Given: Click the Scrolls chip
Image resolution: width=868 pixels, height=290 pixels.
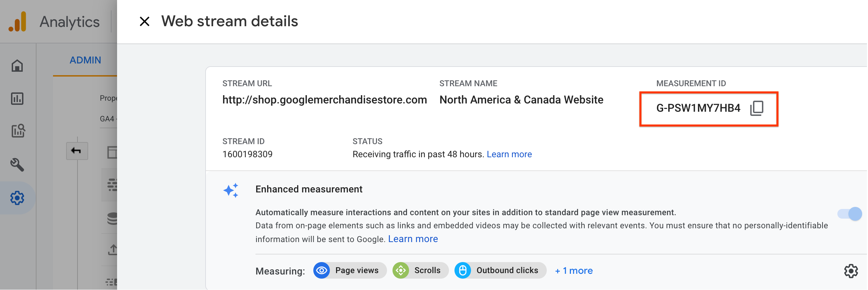Looking at the screenshot, I should tap(420, 270).
